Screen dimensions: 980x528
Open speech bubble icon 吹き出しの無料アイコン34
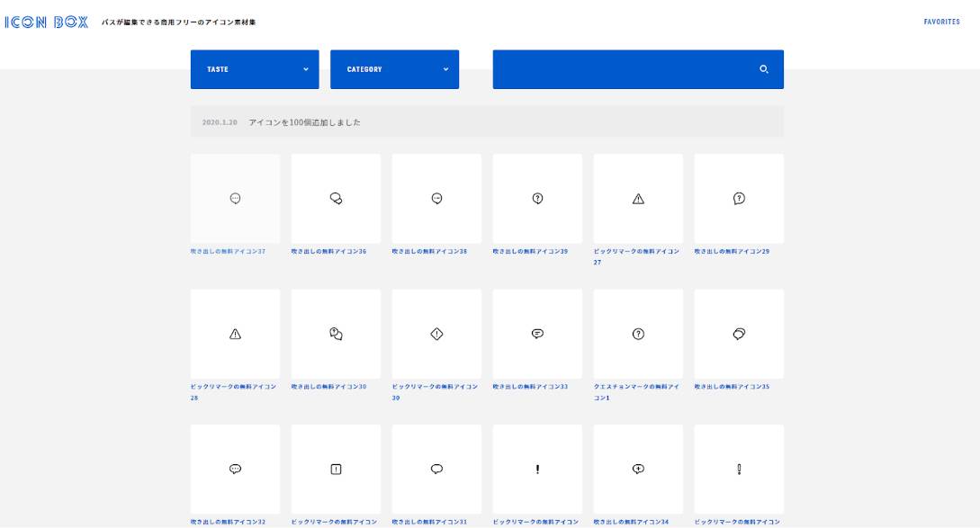point(638,469)
